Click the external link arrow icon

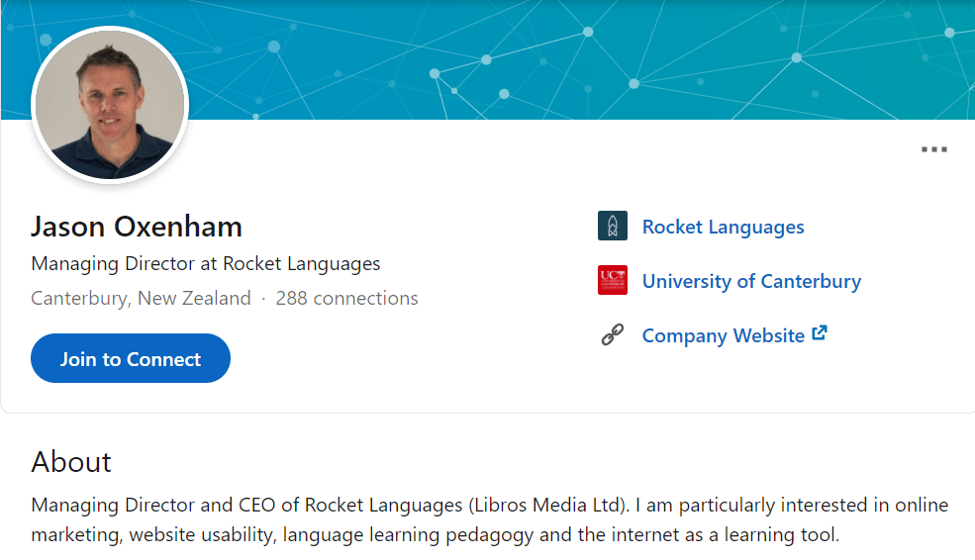coord(820,333)
